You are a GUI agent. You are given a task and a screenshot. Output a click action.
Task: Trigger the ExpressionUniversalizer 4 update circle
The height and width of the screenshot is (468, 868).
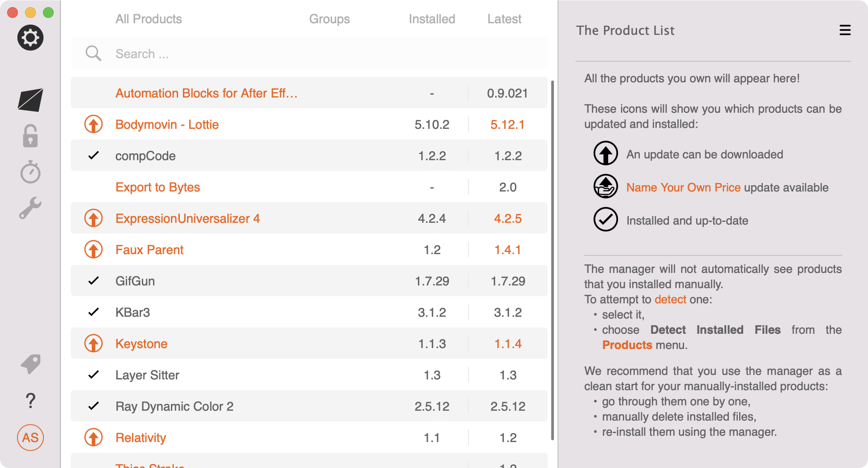point(93,218)
